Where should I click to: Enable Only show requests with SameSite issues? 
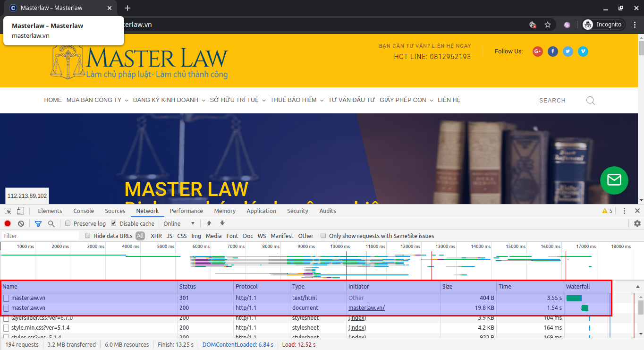tap(323, 236)
